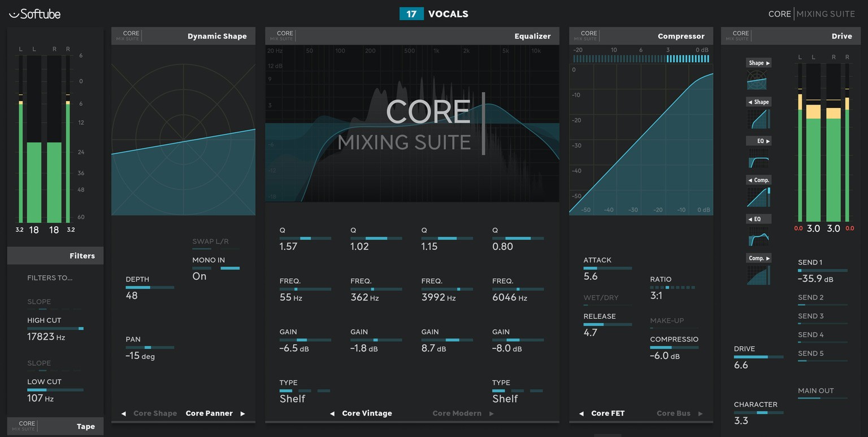Toggle the MONO IN switch

click(216, 269)
